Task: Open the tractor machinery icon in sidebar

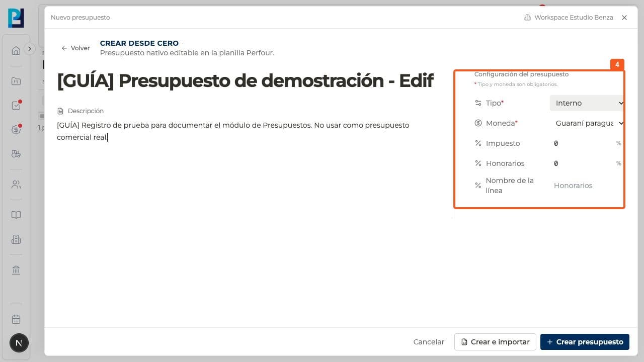Action: pos(16,154)
